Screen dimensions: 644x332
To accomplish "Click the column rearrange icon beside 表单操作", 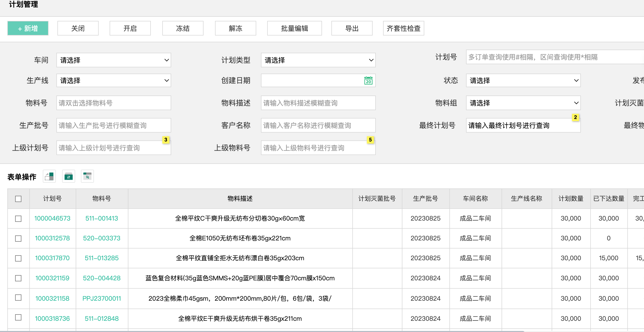I will pyautogui.click(x=49, y=176).
